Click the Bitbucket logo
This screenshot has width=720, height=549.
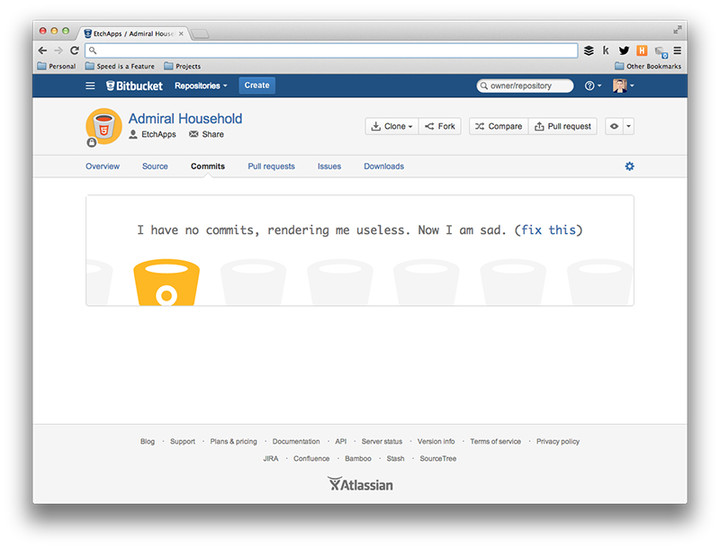tap(134, 86)
